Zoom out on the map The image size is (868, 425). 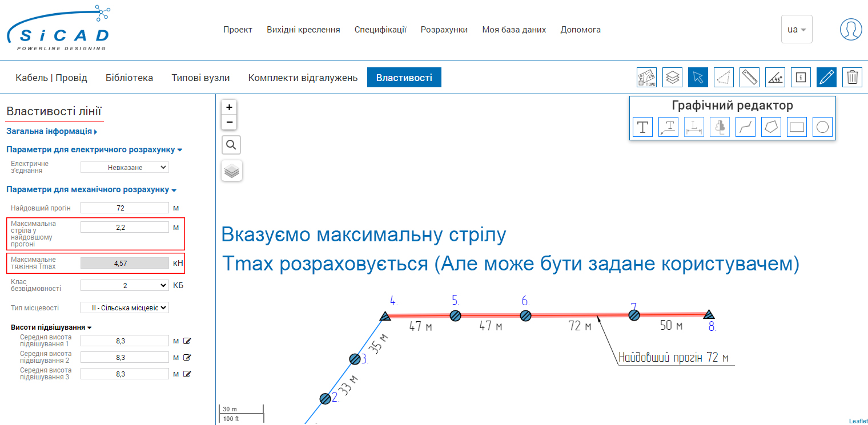(229, 122)
